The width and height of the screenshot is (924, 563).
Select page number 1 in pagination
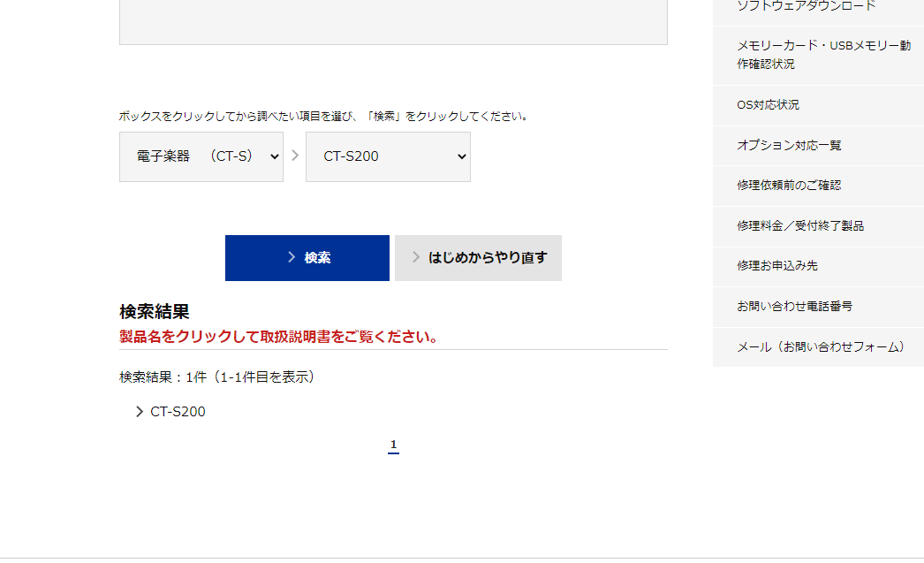click(393, 445)
